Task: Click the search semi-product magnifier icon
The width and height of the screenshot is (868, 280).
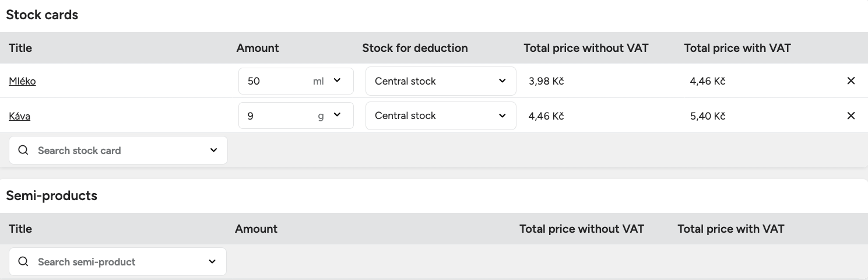Action: tap(23, 262)
